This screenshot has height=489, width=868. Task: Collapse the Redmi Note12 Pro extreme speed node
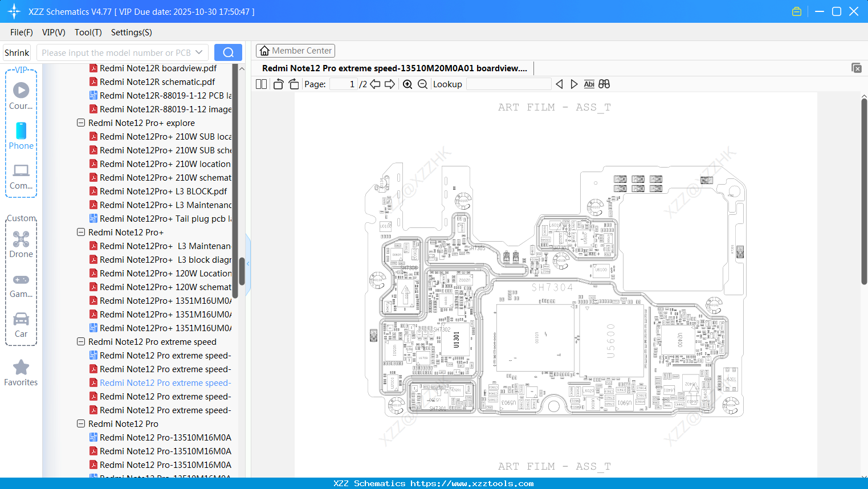81,341
